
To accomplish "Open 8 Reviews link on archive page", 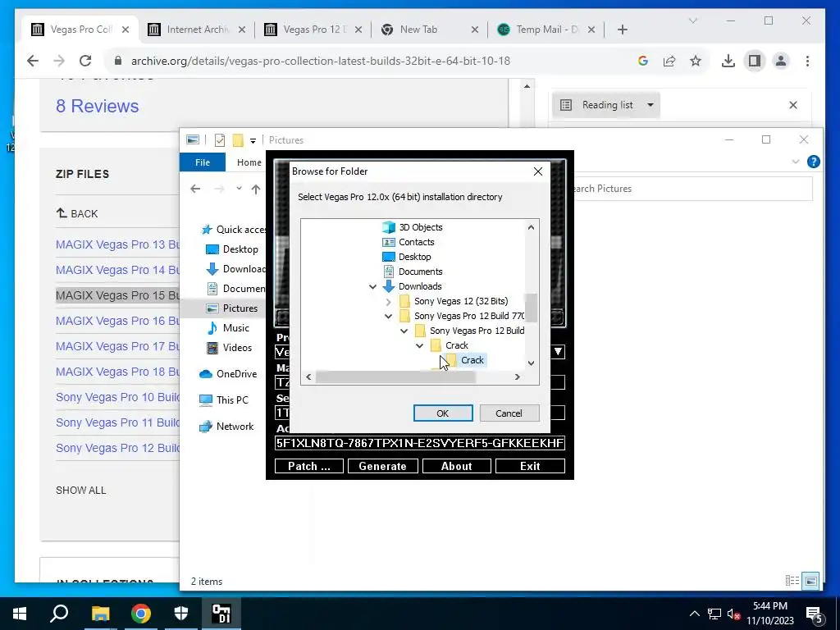I will pyautogui.click(x=97, y=106).
